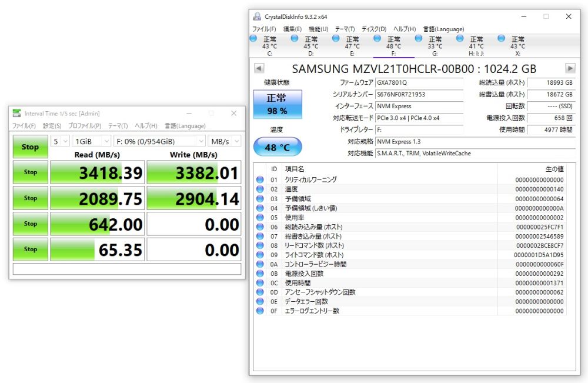Click CrystalDiskMark app icon in title bar
Viewport: 588px width, 383px height.
point(16,114)
